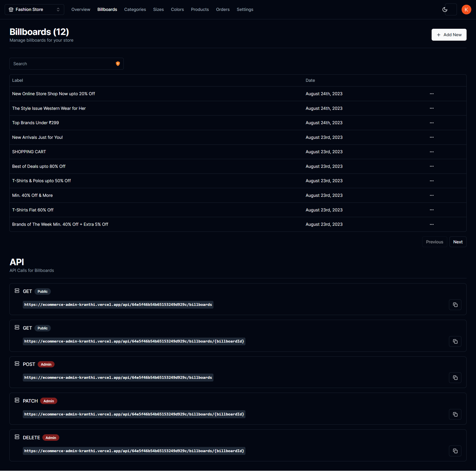The image size is (476, 471).
Task: Click the orange shield icon in search bar
Action: click(118, 63)
